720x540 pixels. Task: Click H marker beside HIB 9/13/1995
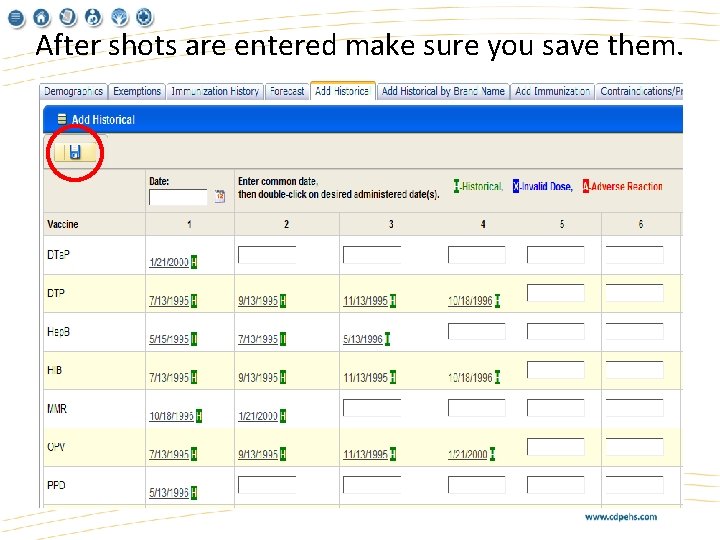click(283, 377)
